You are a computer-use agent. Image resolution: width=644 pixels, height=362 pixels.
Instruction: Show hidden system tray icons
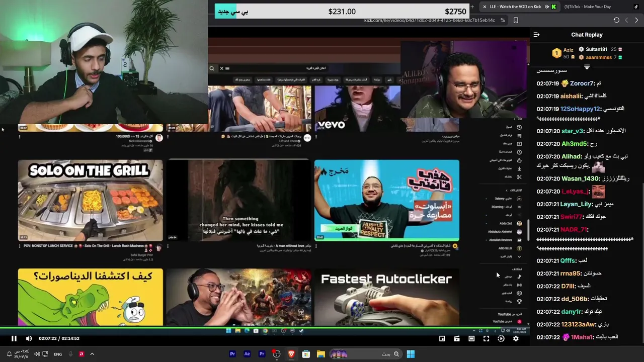point(92,354)
